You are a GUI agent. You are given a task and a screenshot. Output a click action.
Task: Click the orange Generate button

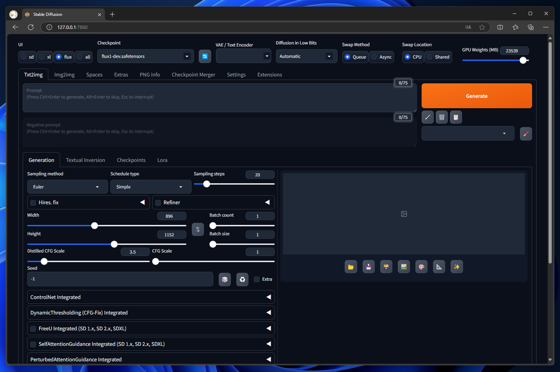point(476,96)
